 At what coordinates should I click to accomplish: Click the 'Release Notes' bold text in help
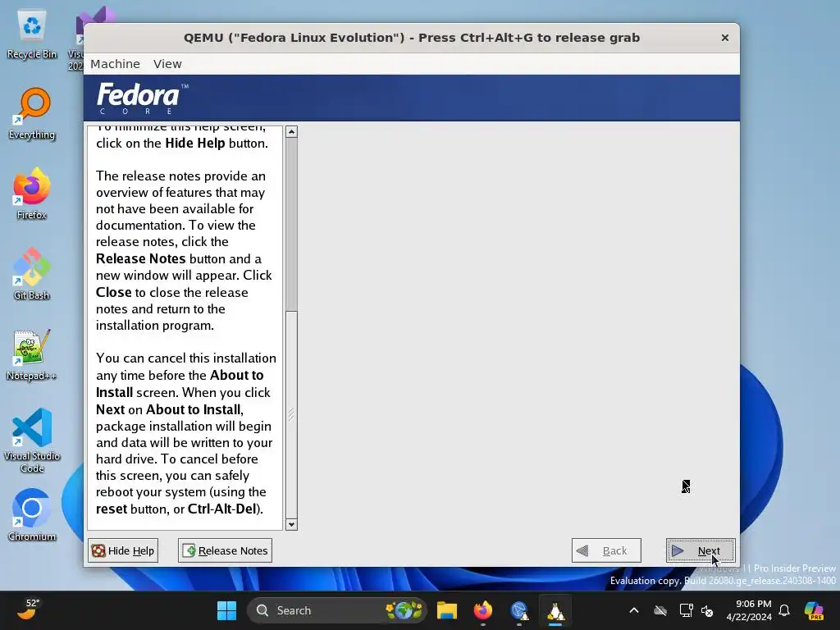pos(141,258)
